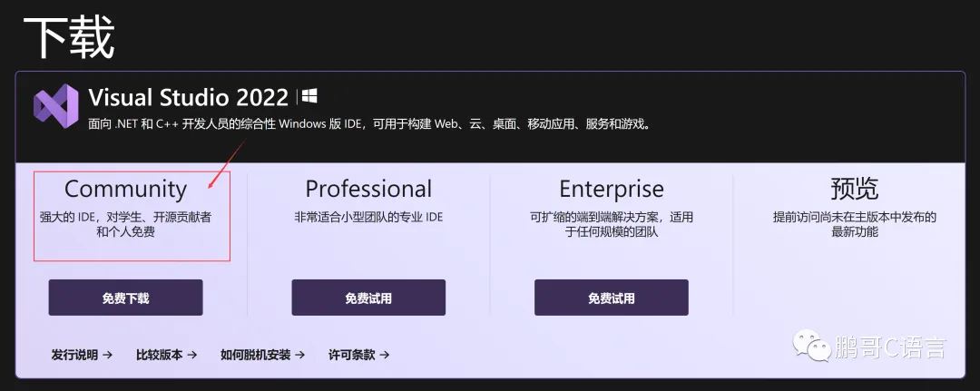The height and width of the screenshot is (391, 980).
Task: Click the Professional edition heading
Action: 368,189
